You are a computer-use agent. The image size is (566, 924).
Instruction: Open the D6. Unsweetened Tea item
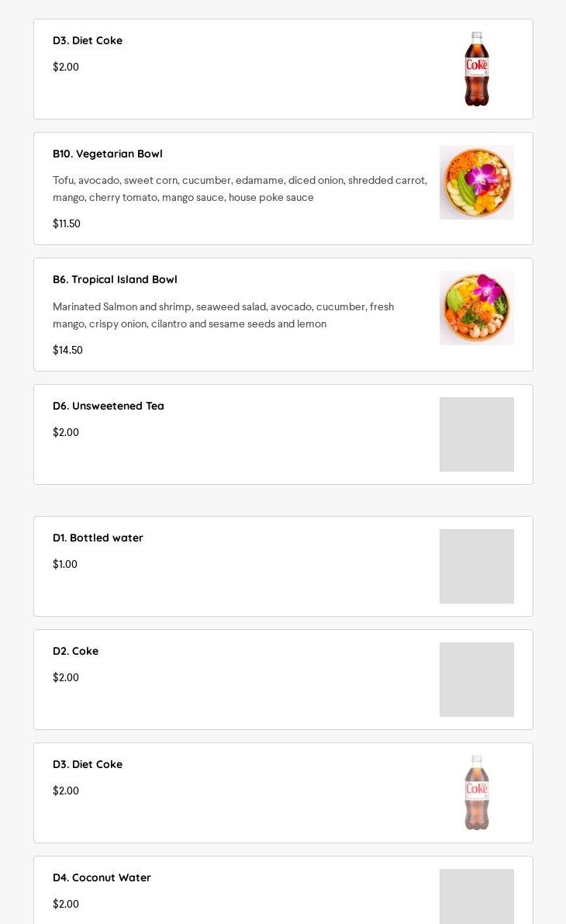click(109, 406)
